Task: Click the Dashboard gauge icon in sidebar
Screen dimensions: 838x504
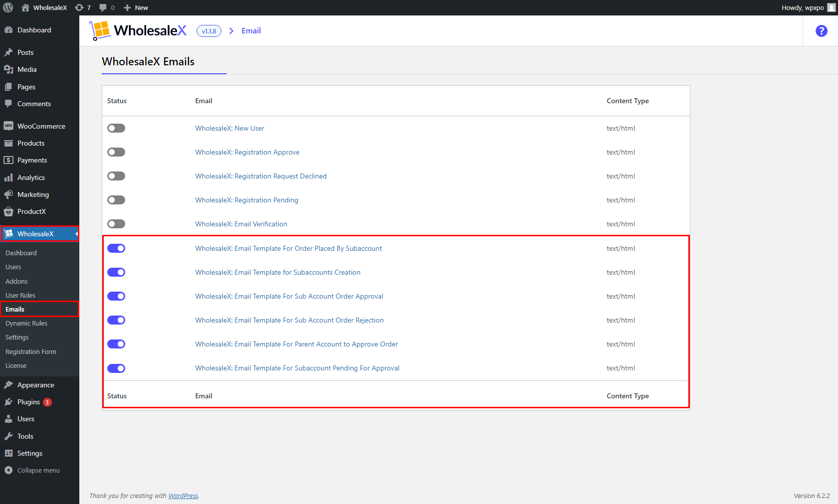Action: pos(8,30)
